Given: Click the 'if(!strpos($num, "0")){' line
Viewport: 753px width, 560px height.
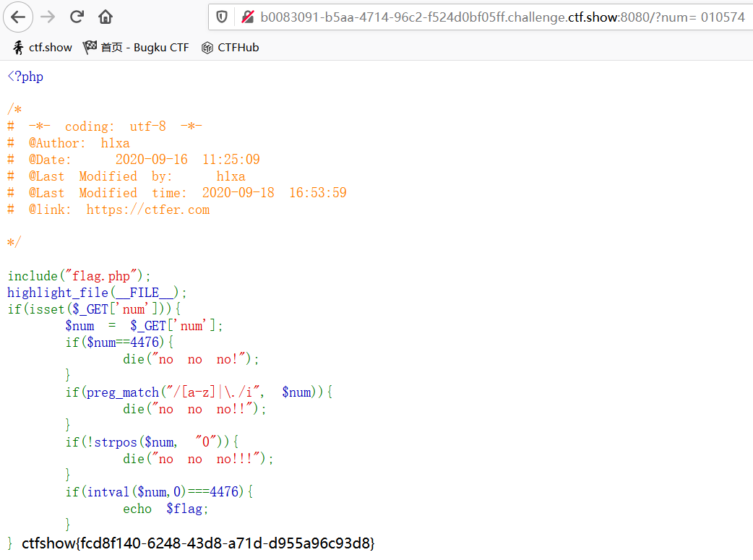Looking at the screenshot, I should pos(152,441).
